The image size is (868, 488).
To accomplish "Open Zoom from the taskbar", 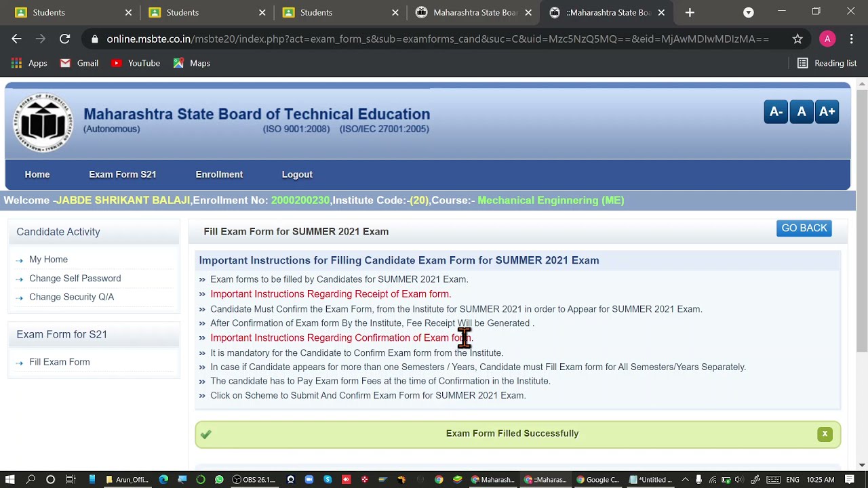I will point(309,479).
